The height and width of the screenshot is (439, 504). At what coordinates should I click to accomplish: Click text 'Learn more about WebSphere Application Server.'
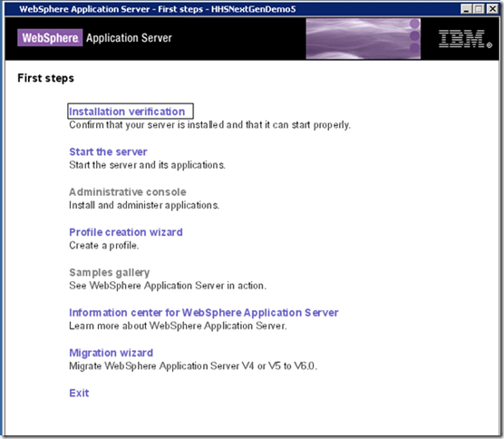pyautogui.click(x=178, y=326)
